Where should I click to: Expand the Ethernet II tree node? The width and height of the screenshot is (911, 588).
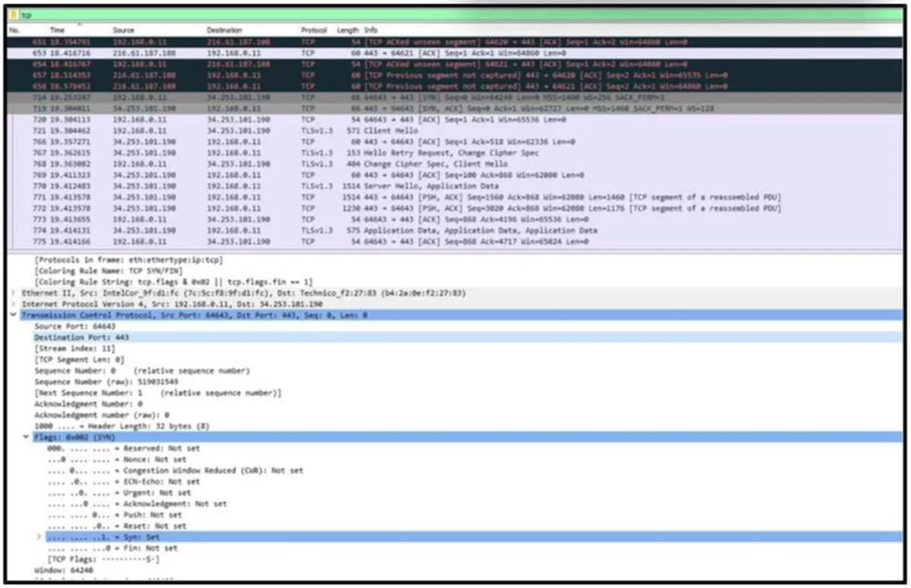(x=14, y=293)
